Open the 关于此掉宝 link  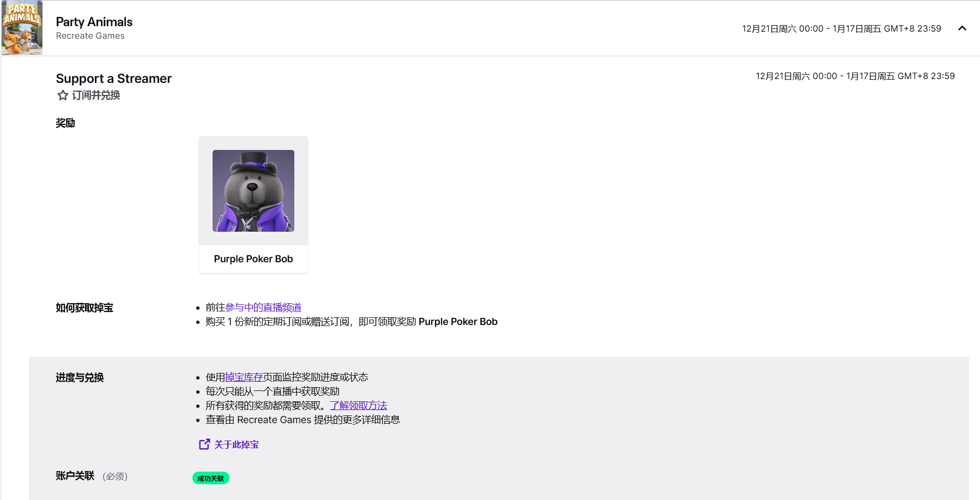[x=237, y=445]
